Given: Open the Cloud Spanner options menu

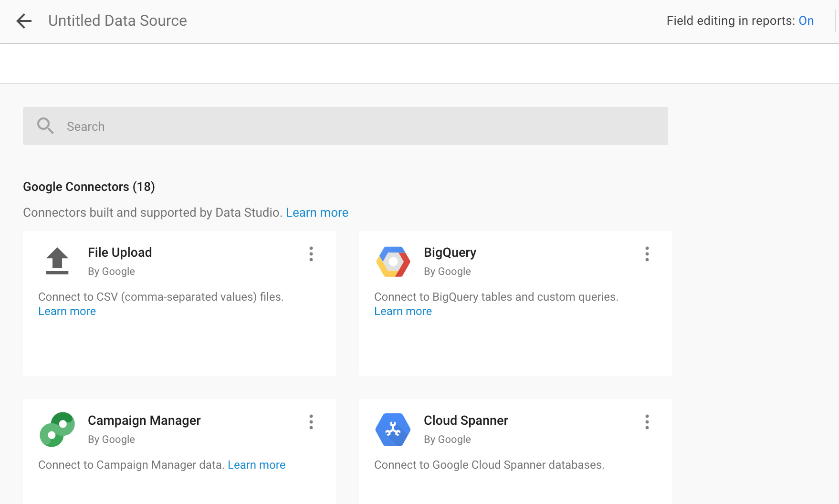Looking at the screenshot, I should (x=647, y=422).
